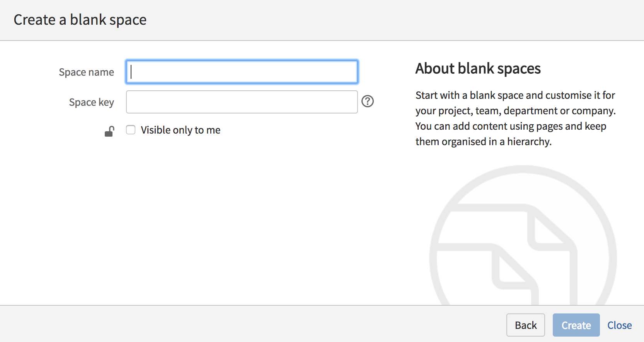
Task: Dismiss dialog via the Close link
Action: click(x=619, y=325)
